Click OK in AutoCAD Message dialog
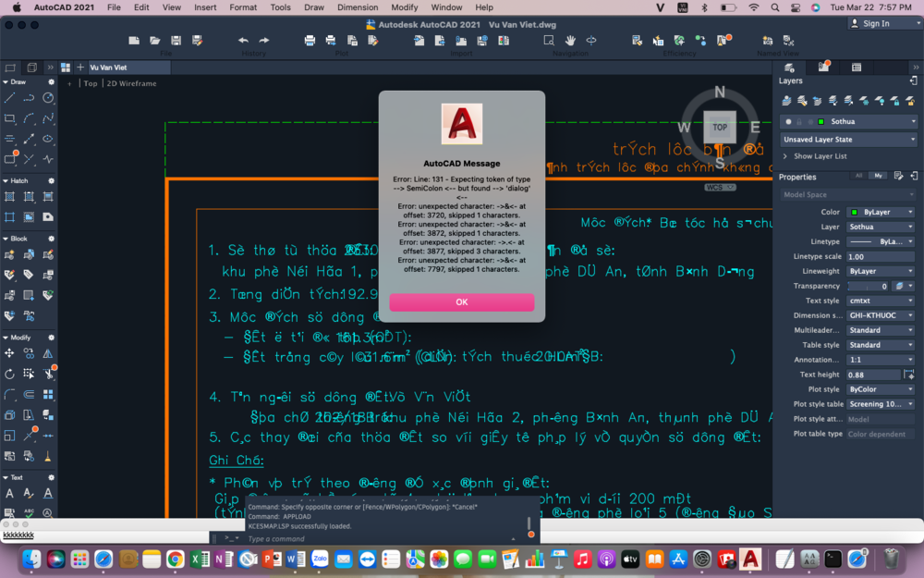The image size is (924, 578). click(461, 302)
